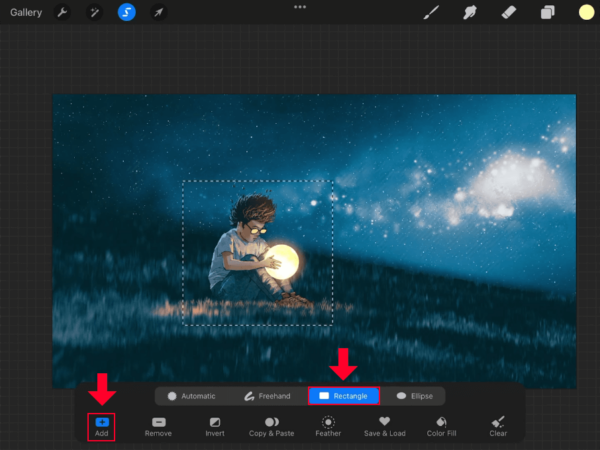Image resolution: width=600 pixels, height=450 pixels.
Task: Choose the Rectangle selection mode
Action: point(343,396)
